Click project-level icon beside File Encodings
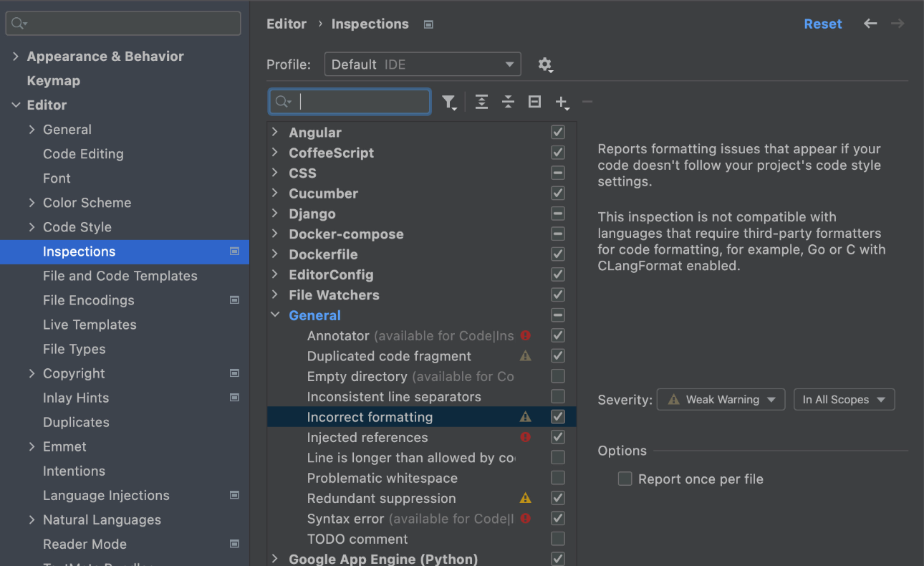 tap(234, 300)
